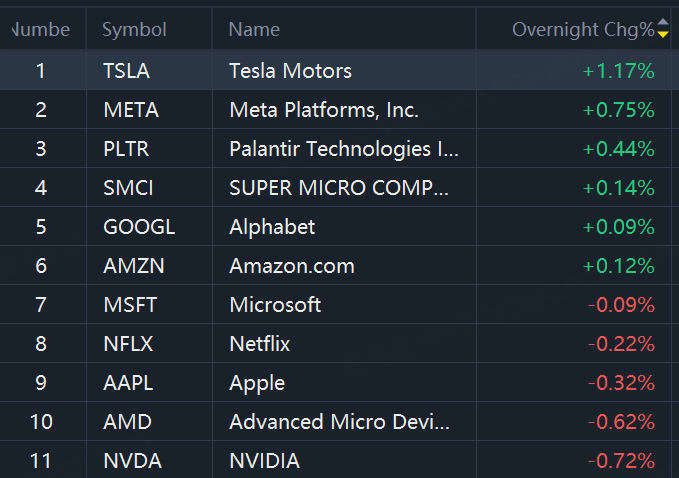Image resolution: width=679 pixels, height=478 pixels.
Task: Open the Apple stock row
Action: [x=336, y=383]
